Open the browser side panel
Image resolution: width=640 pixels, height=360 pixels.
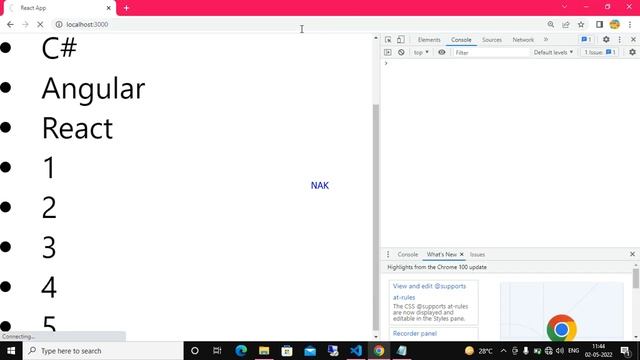(599, 24)
